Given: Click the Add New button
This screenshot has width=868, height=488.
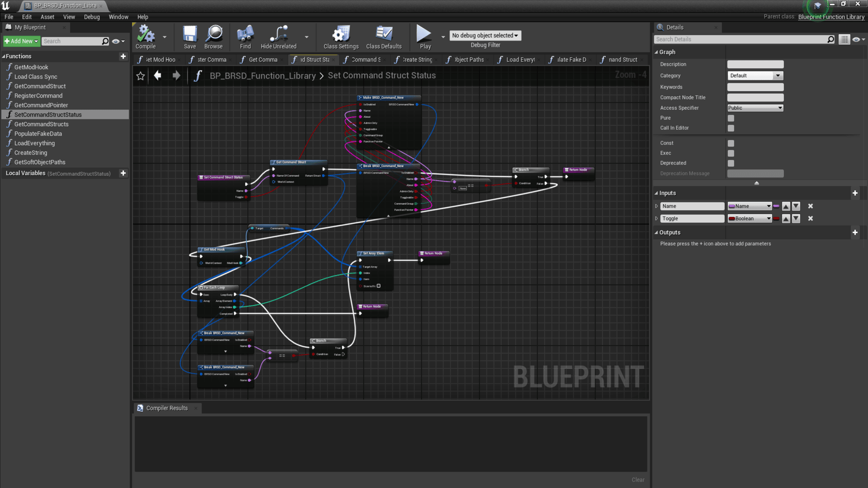Looking at the screenshot, I should click(21, 41).
